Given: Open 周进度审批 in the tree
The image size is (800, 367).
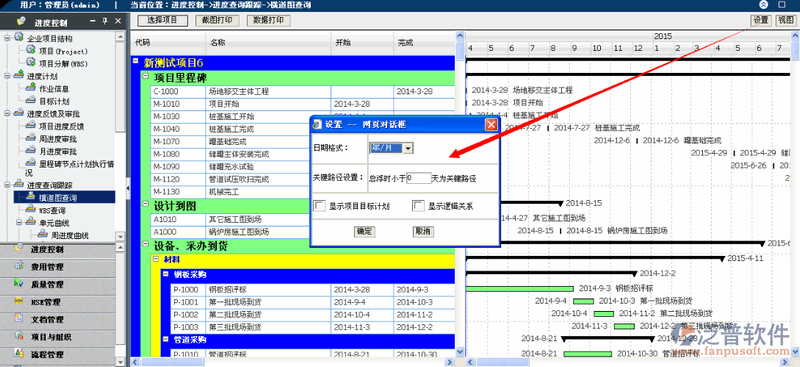Looking at the screenshot, I should [58, 139].
